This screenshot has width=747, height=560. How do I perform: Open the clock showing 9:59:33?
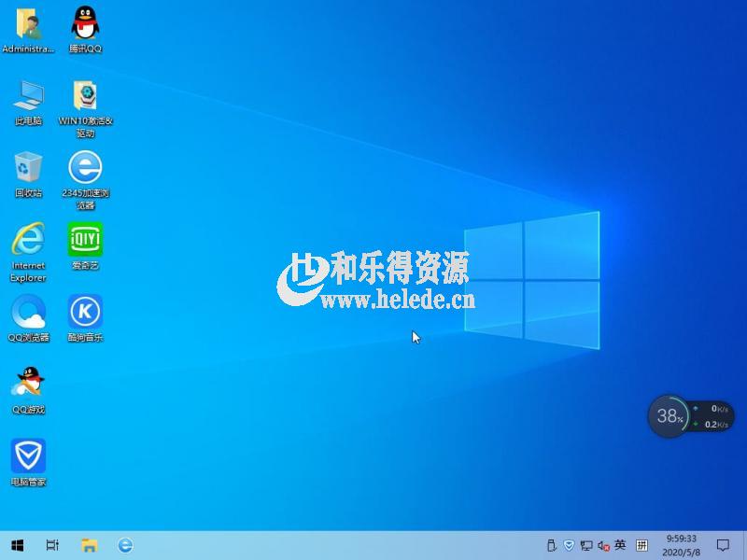(x=682, y=545)
